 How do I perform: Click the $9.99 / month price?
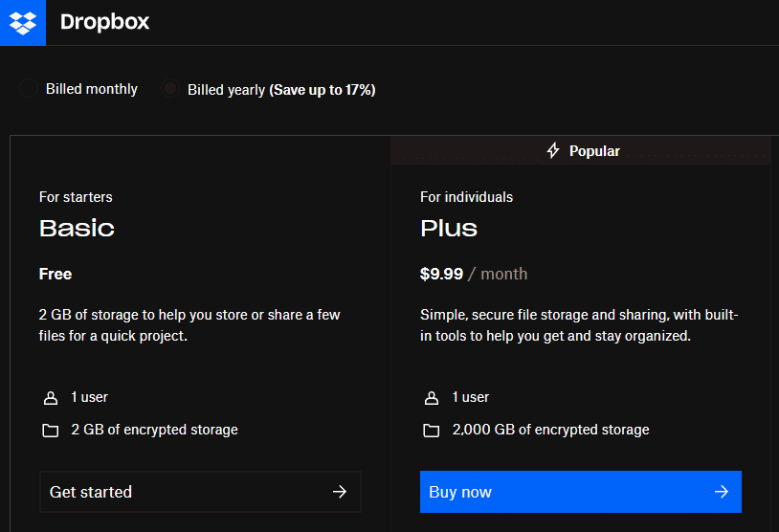474,274
